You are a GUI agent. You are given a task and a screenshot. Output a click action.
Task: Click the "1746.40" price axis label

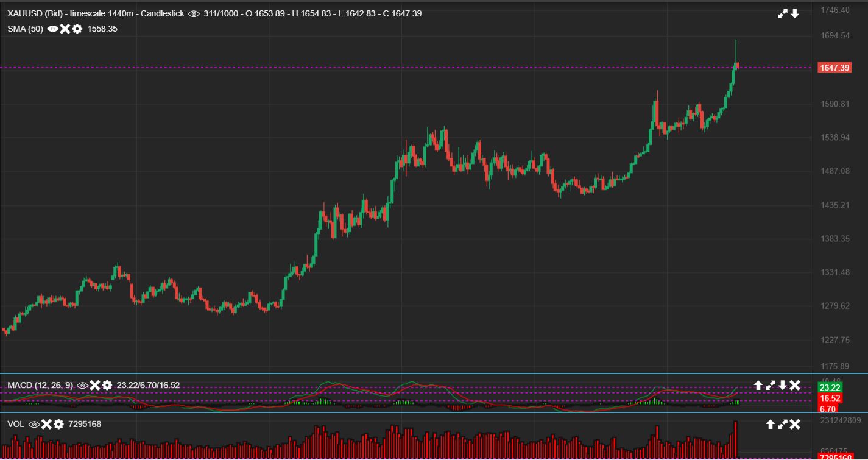tap(835, 10)
